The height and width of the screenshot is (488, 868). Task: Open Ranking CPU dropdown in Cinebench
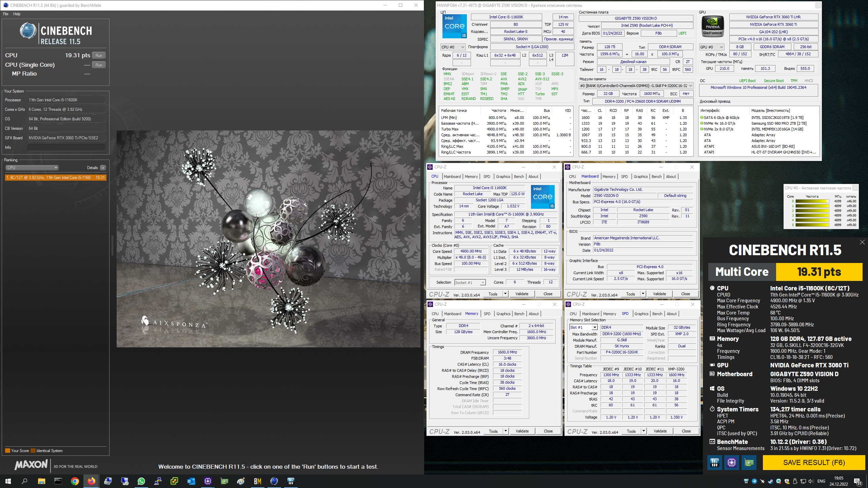tap(32, 168)
